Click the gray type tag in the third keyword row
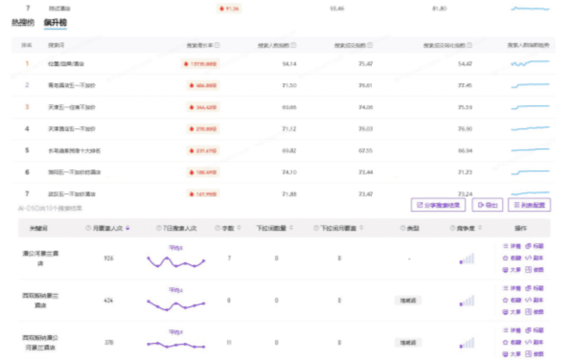Viewport: 570px width, 360px height. coord(408,343)
